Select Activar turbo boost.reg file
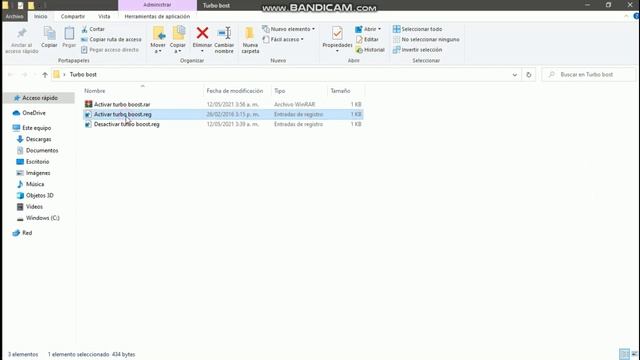The height and width of the screenshot is (360, 640). pyautogui.click(x=122, y=114)
